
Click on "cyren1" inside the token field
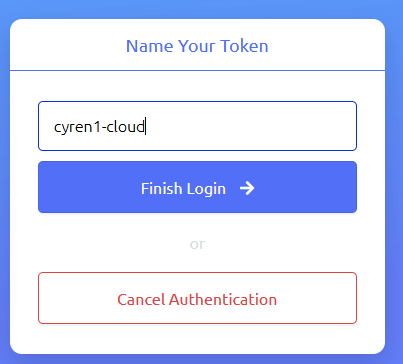pos(77,128)
